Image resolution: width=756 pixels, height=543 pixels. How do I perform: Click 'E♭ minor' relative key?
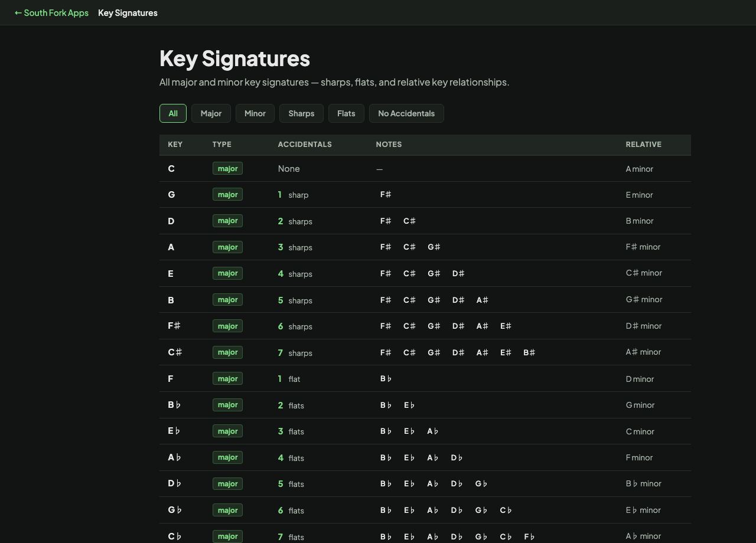click(x=644, y=510)
